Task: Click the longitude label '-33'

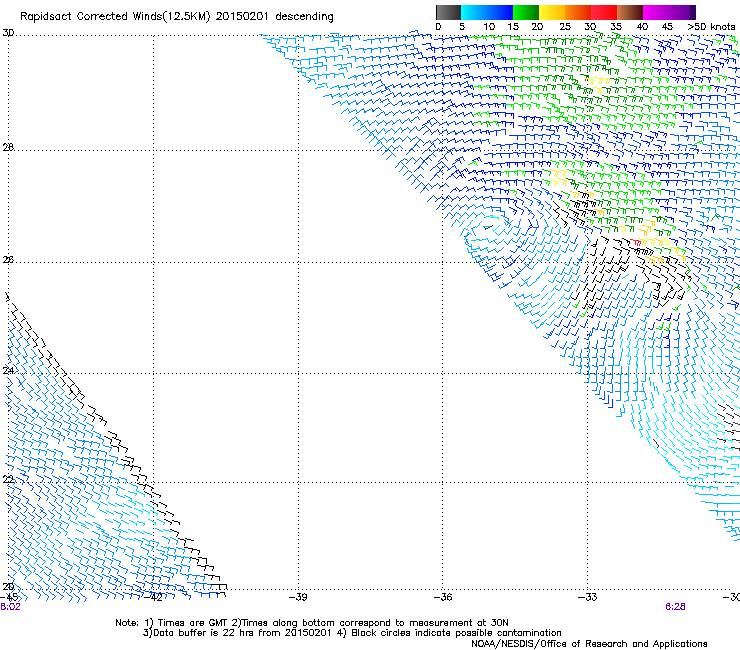Action: coord(587,597)
